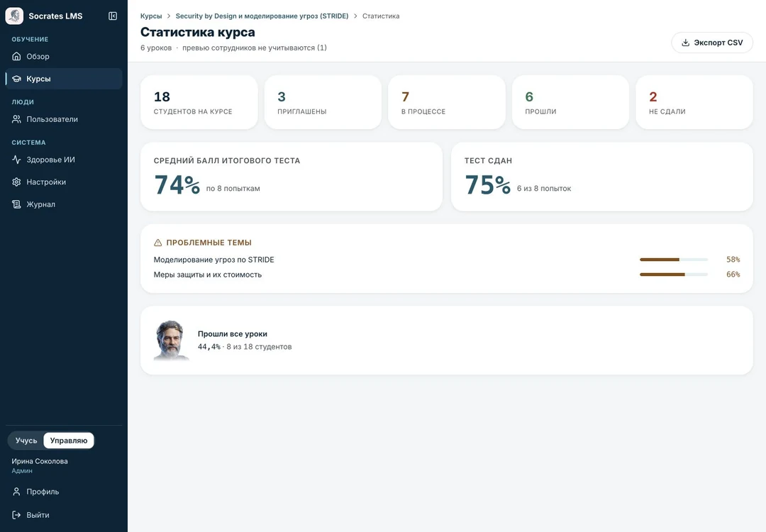Click 'Прошли все уроки' text
766x532 pixels.
click(233, 334)
